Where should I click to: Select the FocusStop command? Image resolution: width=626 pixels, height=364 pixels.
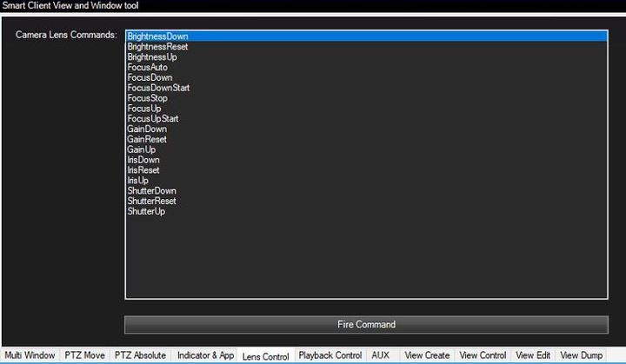click(x=147, y=98)
